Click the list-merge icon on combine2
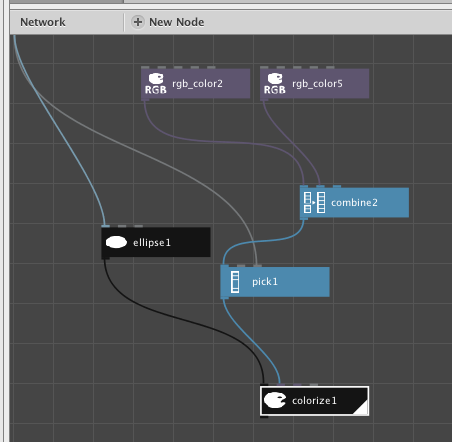Viewport: 452px width, 442px height. click(x=314, y=202)
